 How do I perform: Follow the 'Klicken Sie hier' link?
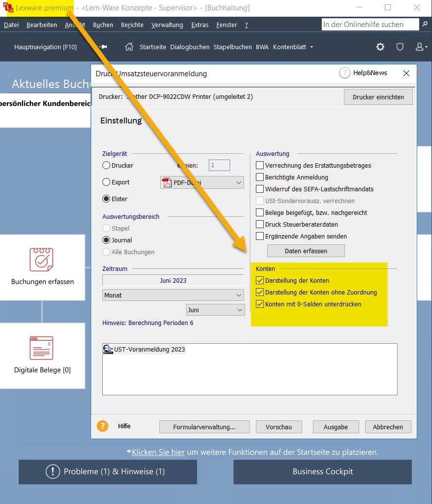[x=158, y=452]
